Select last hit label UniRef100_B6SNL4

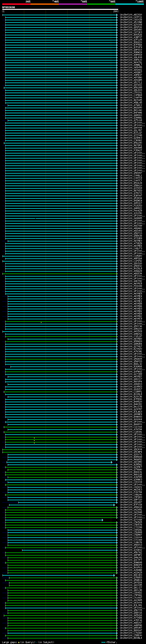click(x=131, y=638)
